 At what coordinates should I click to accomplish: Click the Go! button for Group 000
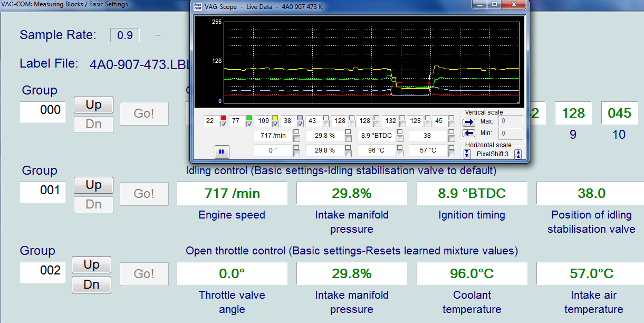coord(144,113)
